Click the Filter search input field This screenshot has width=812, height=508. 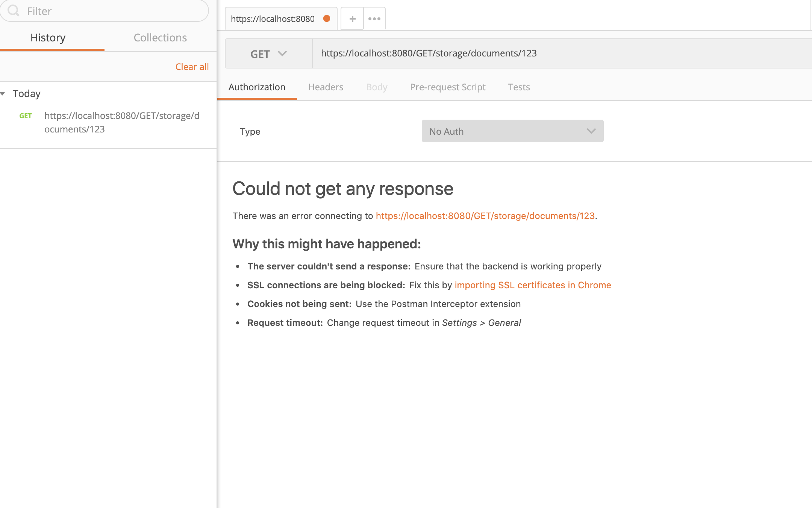[105, 11]
